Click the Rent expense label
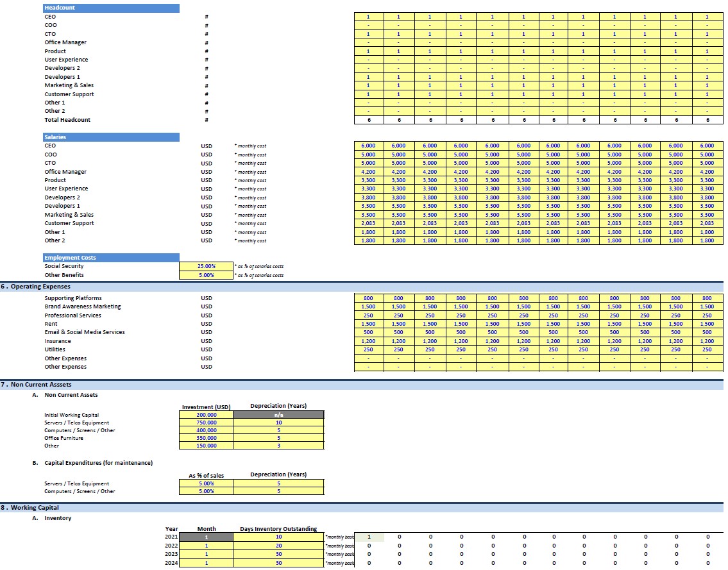Screen dimensions: 728x570 [51, 324]
